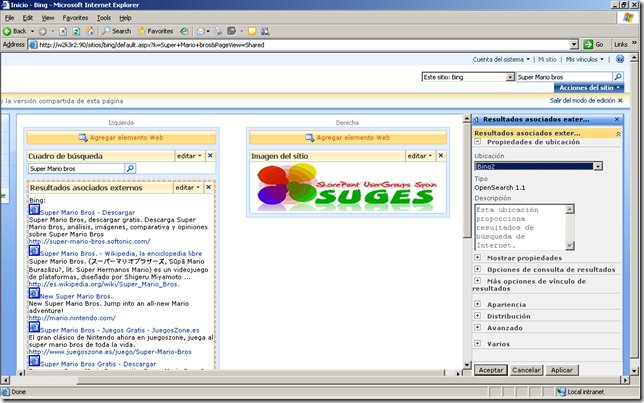Click the X next to Salir del modo de edición
The height and width of the screenshot is (403, 644).
[x=620, y=101]
